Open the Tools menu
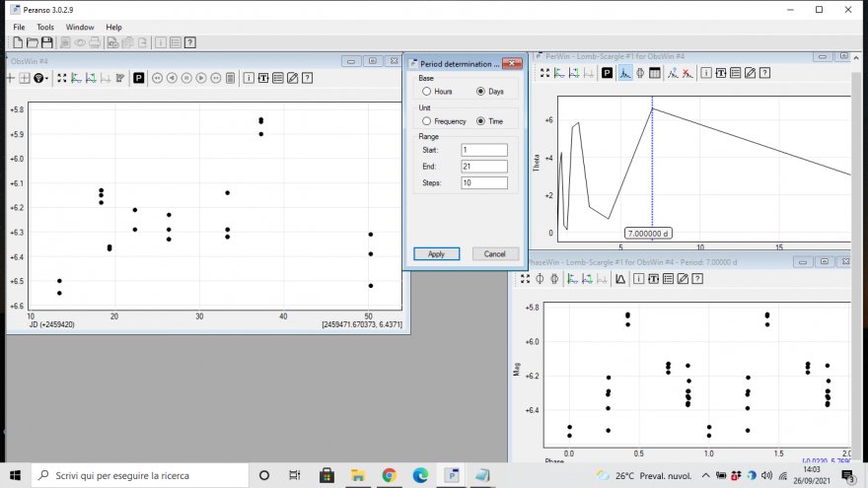Screen dimensions: 868x488 [x=45, y=27]
